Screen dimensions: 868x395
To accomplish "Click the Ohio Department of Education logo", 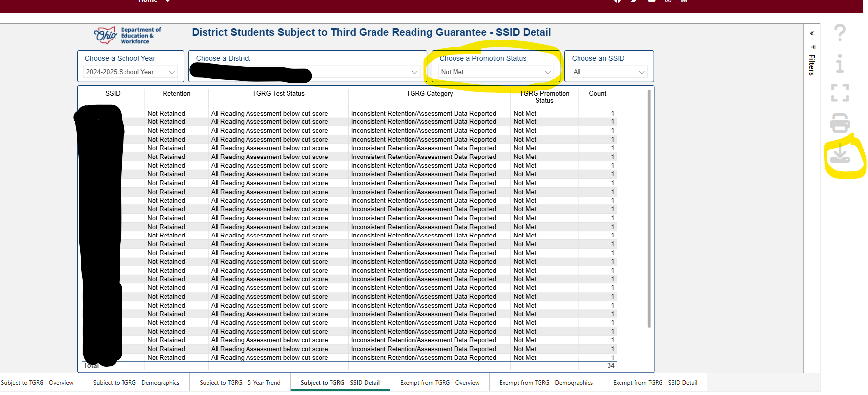I will point(127,36).
